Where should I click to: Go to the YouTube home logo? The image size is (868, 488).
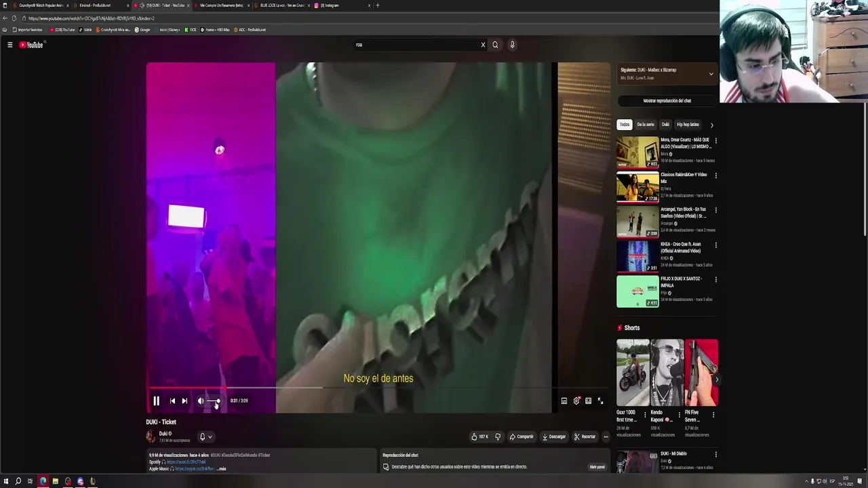pos(31,45)
